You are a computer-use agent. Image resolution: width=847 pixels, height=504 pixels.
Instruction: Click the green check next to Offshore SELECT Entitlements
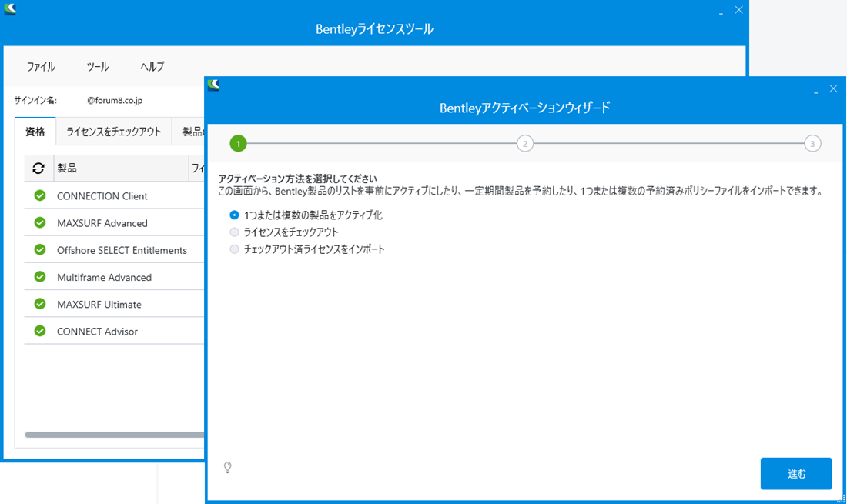pyautogui.click(x=40, y=249)
